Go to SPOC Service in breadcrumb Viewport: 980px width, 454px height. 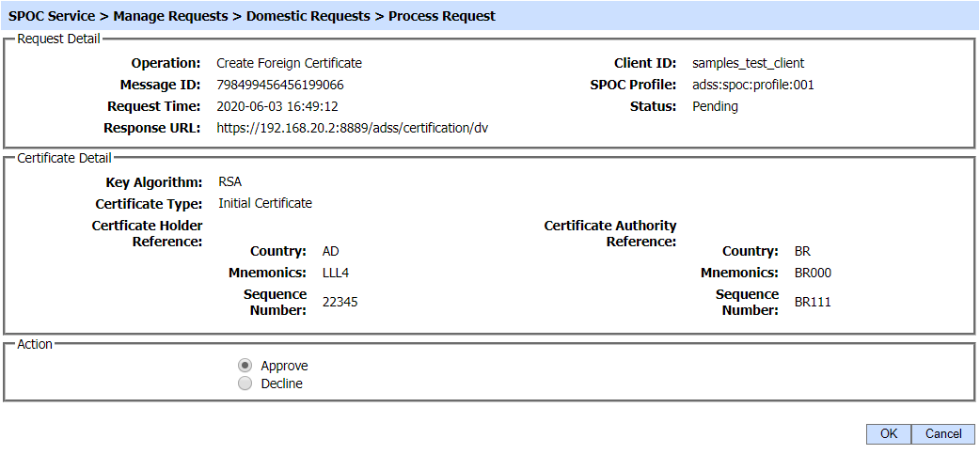click(x=52, y=16)
